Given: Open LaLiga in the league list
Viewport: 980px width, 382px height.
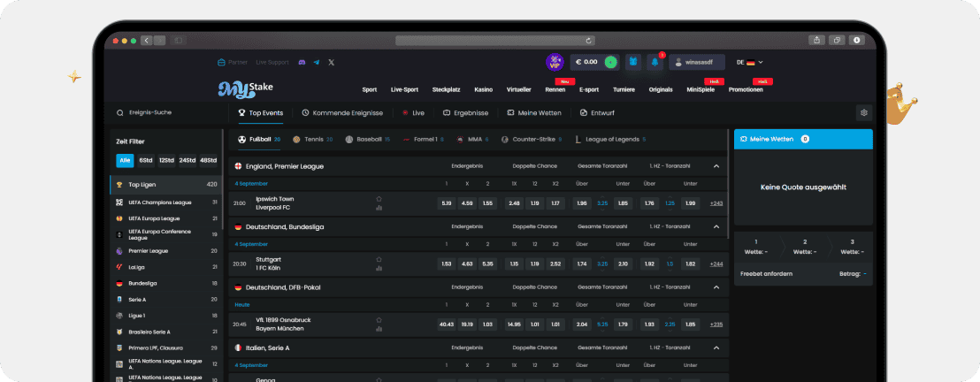Looking at the screenshot, I should tap(165, 267).
